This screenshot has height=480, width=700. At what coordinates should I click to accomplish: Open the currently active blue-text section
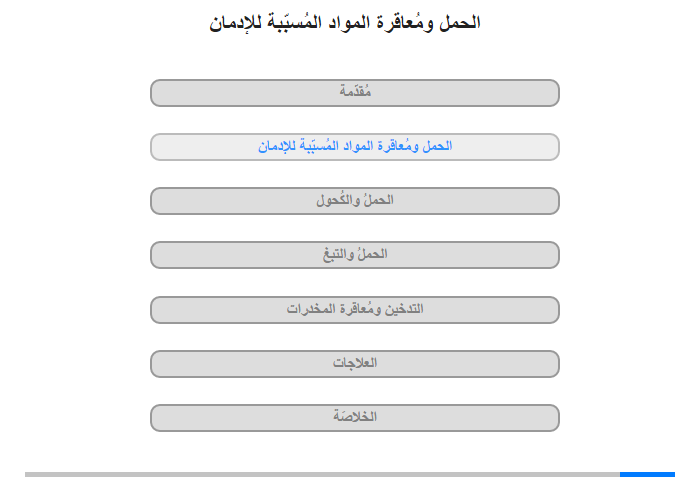pos(354,147)
